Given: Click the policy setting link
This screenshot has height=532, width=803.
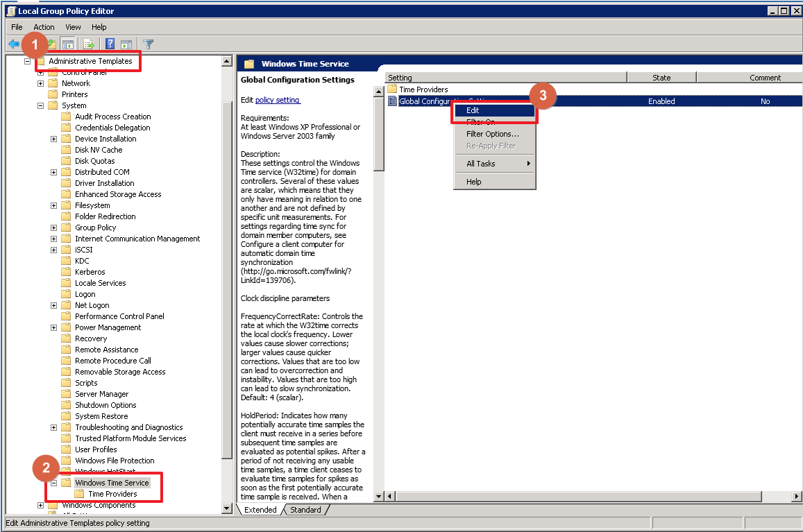Looking at the screenshot, I should pos(278,100).
